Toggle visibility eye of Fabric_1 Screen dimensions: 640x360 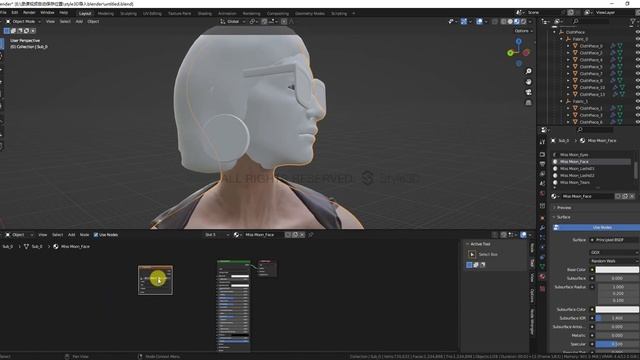(x=638, y=101)
